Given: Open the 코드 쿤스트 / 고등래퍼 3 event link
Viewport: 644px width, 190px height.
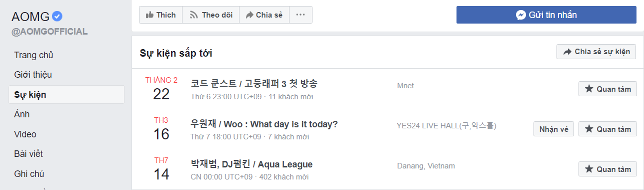Looking at the screenshot, I should point(254,84).
